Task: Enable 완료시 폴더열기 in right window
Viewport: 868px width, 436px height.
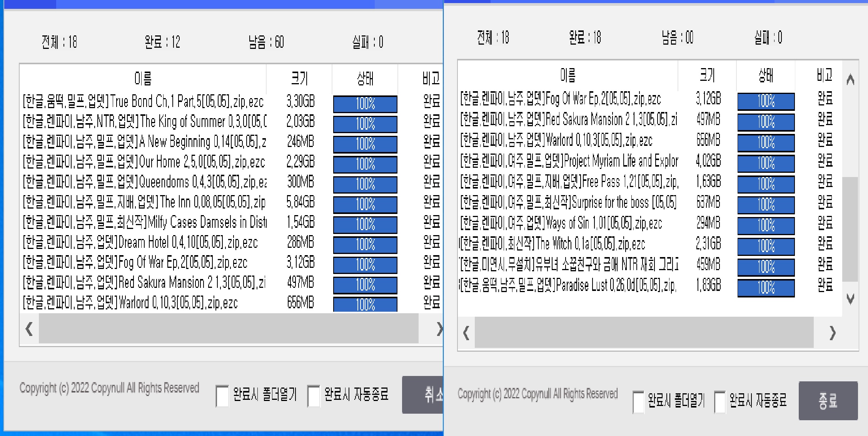Action: pyautogui.click(x=638, y=401)
